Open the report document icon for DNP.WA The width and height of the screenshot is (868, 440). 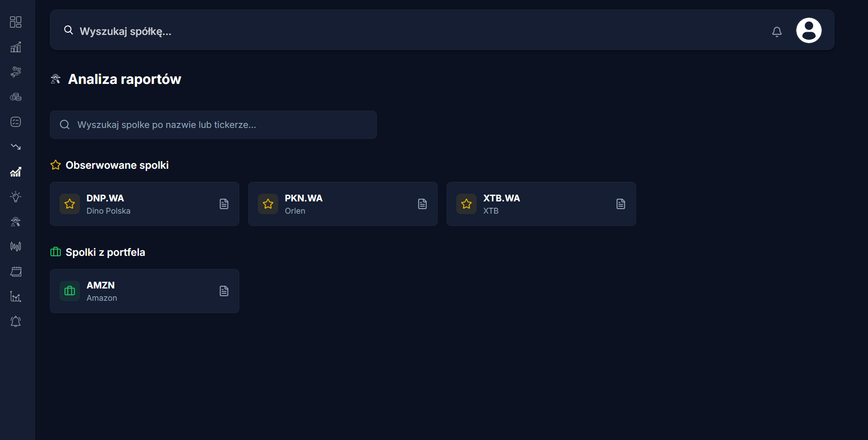[224, 204]
